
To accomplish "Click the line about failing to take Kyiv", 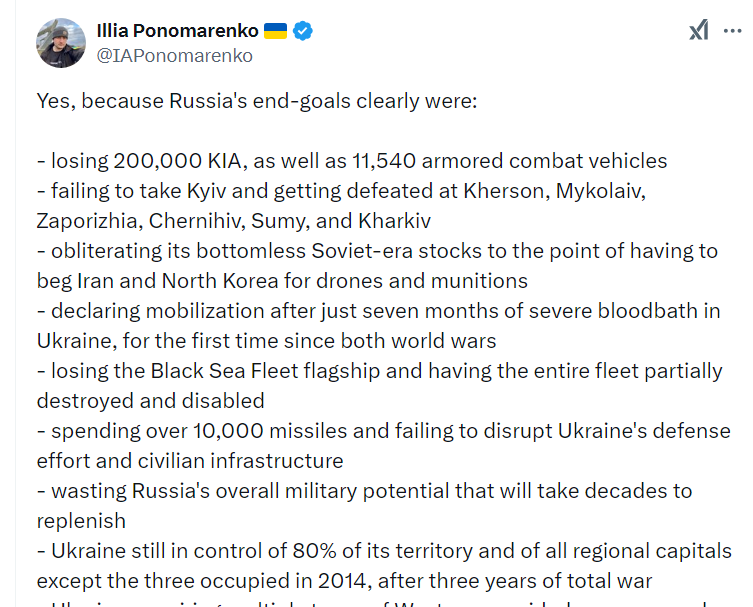I will tap(341, 191).
